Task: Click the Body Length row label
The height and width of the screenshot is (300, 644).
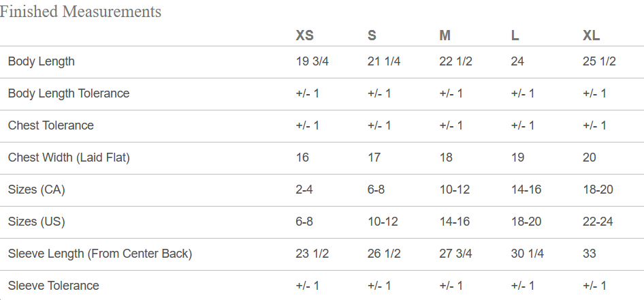Action: [x=42, y=62]
